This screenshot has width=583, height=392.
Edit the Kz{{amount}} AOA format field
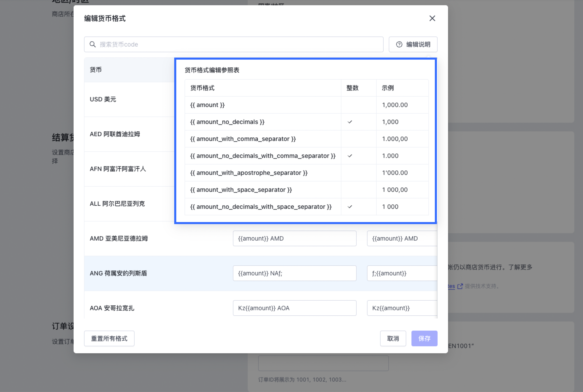295,308
